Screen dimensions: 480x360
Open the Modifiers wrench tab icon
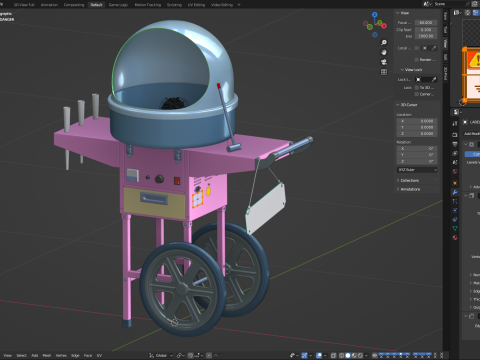coord(455,192)
